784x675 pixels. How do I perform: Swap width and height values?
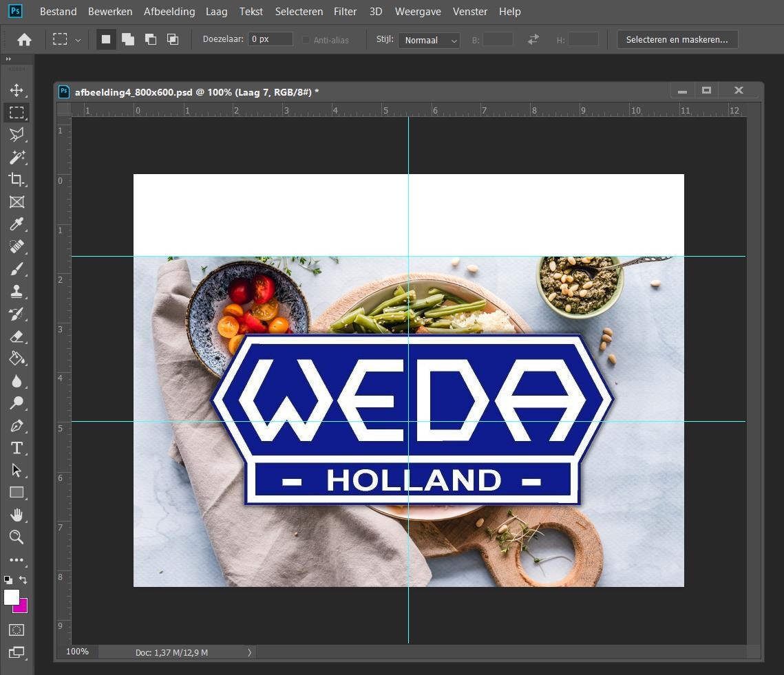coord(533,39)
